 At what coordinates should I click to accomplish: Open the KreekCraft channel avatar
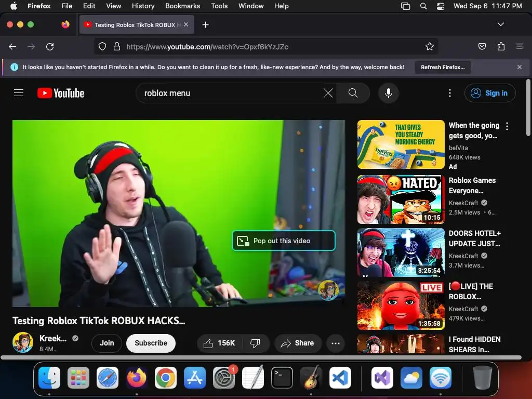pyautogui.click(x=23, y=342)
